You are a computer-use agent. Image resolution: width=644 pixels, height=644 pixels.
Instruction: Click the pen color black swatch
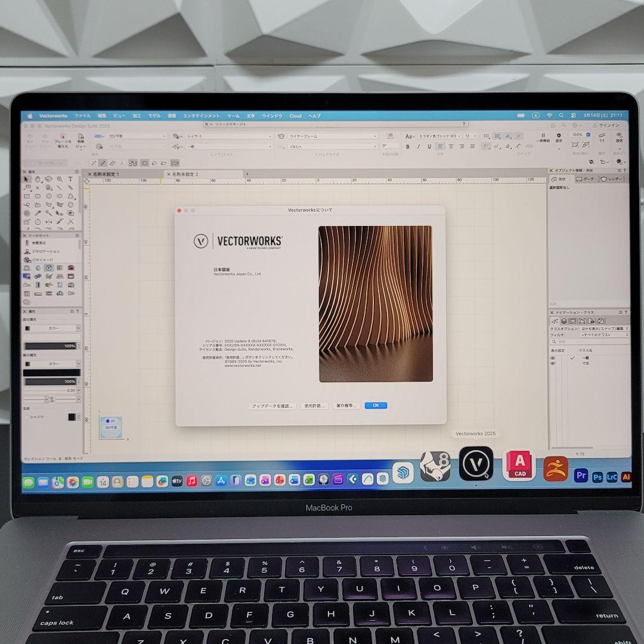tap(52, 373)
